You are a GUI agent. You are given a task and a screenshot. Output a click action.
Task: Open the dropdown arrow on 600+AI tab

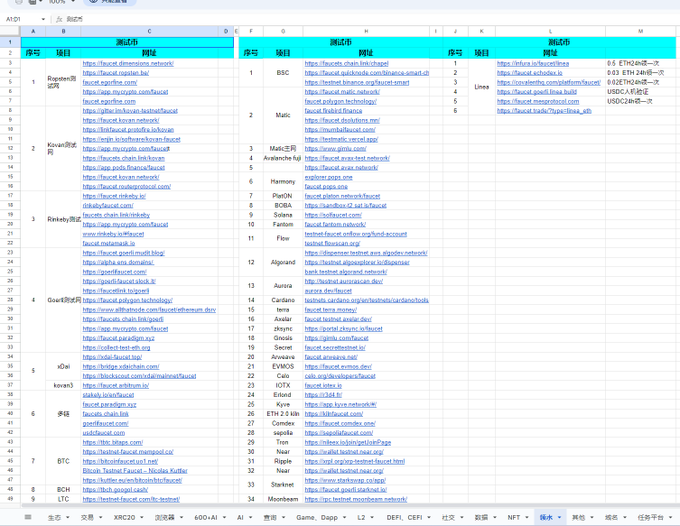[x=224, y=517]
